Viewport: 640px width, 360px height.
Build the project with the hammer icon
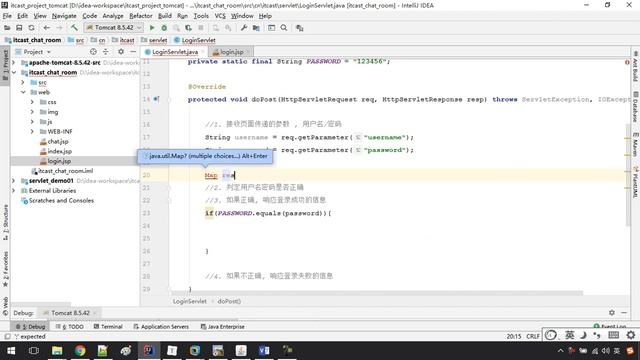pyautogui.click(x=74, y=28)
